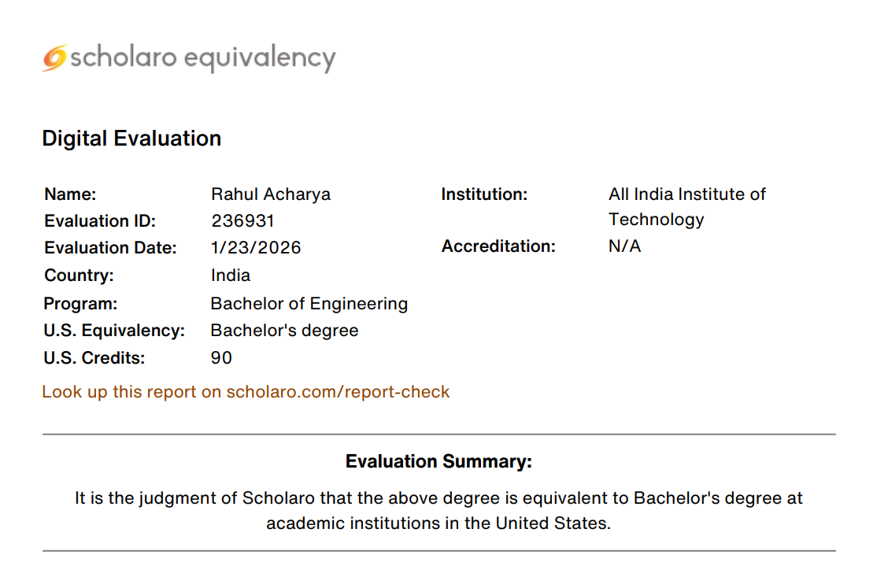This screenshot has width=877, height=588.
Task: Click the Accreditation field label
Action: pyautogui.click(x=498, y=246)
